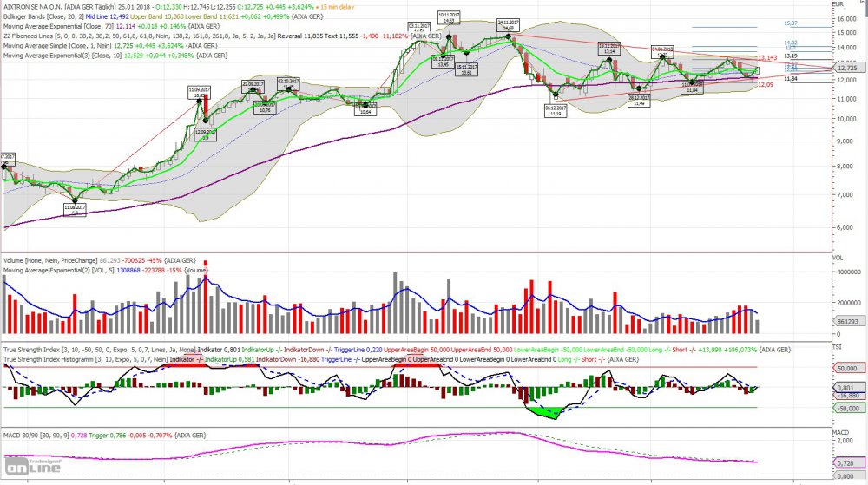Click the 15.11.2017 13,61 pivot label
This screenshot has width=868, height=485.
[x=467, y=69]
